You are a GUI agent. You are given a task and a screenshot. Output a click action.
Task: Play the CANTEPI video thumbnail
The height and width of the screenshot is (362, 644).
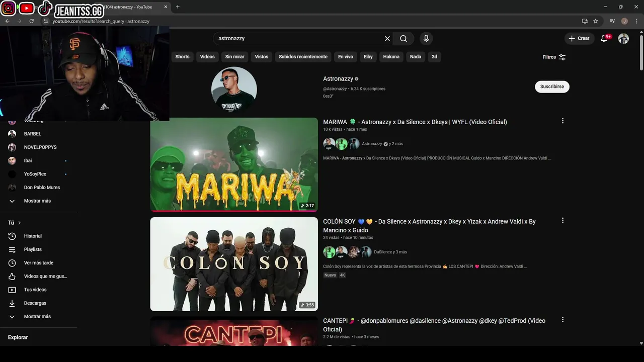coord(234,331)
